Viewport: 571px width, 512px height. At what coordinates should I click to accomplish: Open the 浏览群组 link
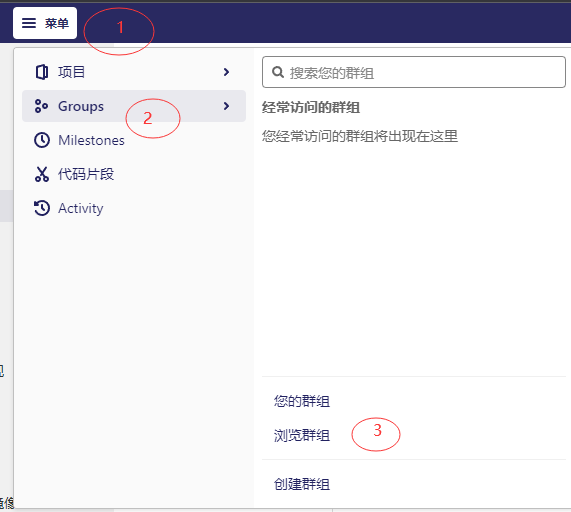302,435
